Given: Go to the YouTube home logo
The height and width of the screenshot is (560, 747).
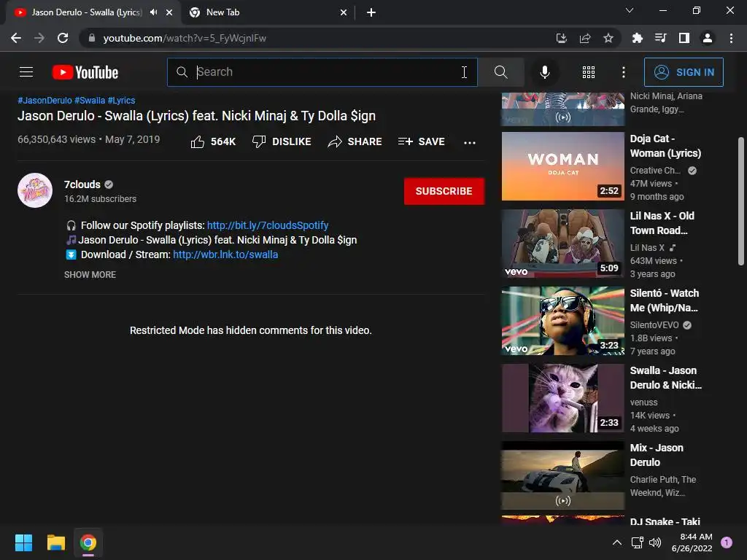Looking at the screenshot, I should pos(85,72).
